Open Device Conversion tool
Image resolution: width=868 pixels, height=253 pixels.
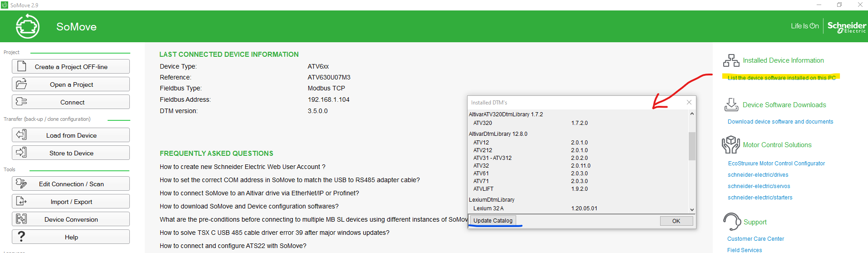pyautogui.click(x=71, y=219)
